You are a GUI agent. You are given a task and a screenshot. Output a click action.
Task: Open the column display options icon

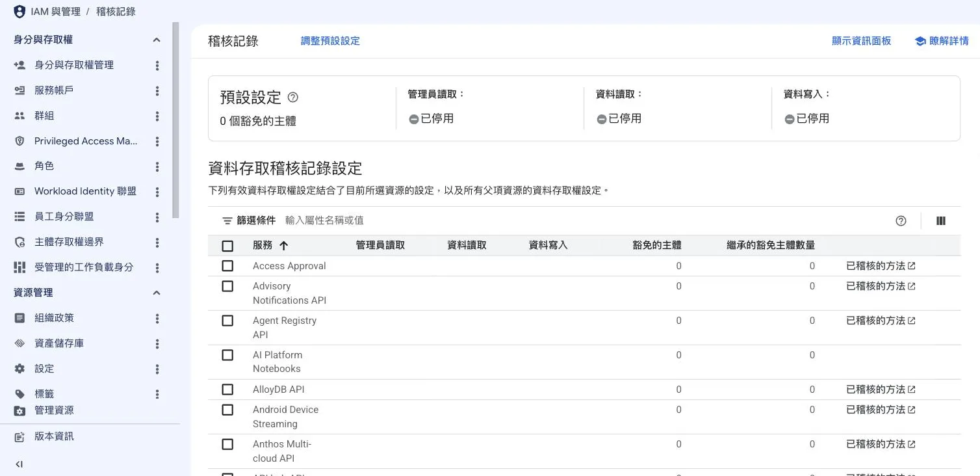tap(940, 221)
